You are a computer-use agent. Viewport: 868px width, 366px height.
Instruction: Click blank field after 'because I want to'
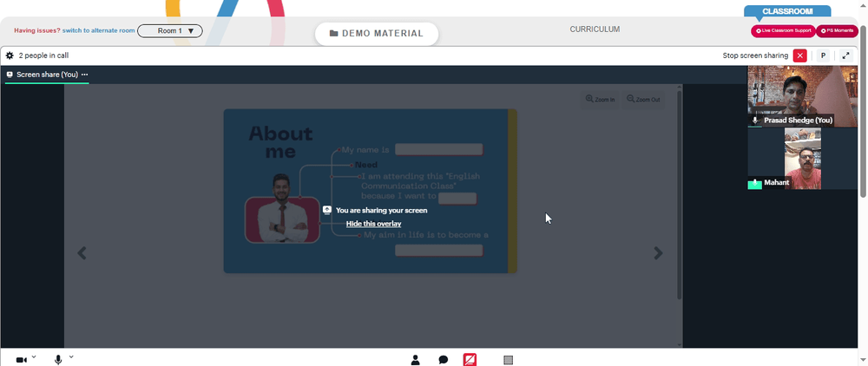[x=457, y=199]
